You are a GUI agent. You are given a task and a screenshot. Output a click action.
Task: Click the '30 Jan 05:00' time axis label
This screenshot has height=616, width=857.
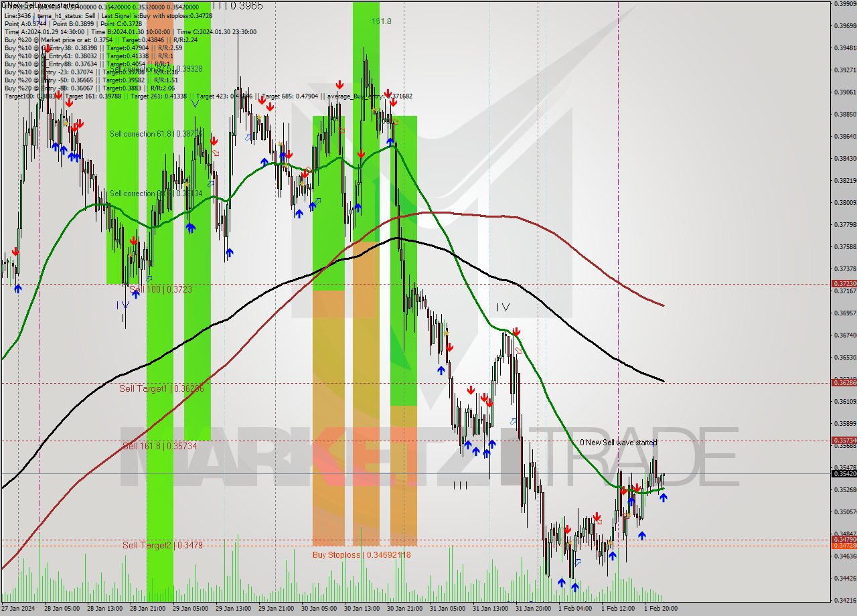point(319,609)
